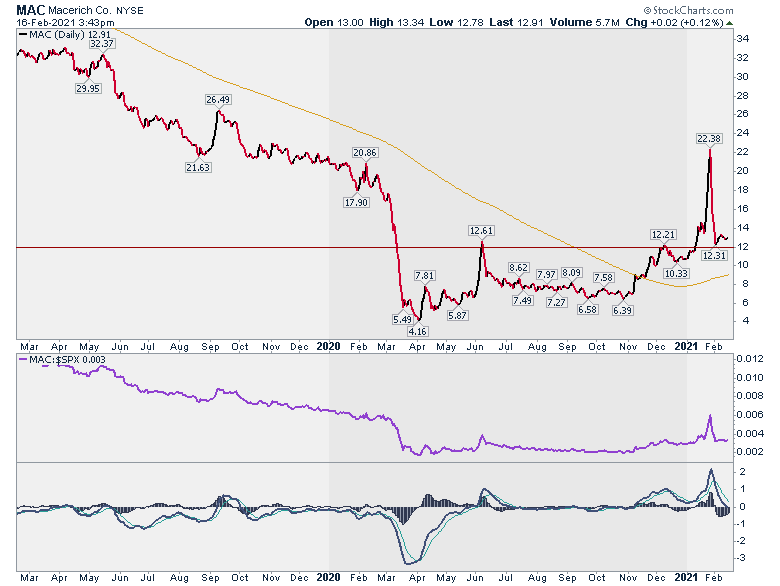Click the 17.90 low price label
This screenshot has height=586, width=780.
click(x=356, y=202)
